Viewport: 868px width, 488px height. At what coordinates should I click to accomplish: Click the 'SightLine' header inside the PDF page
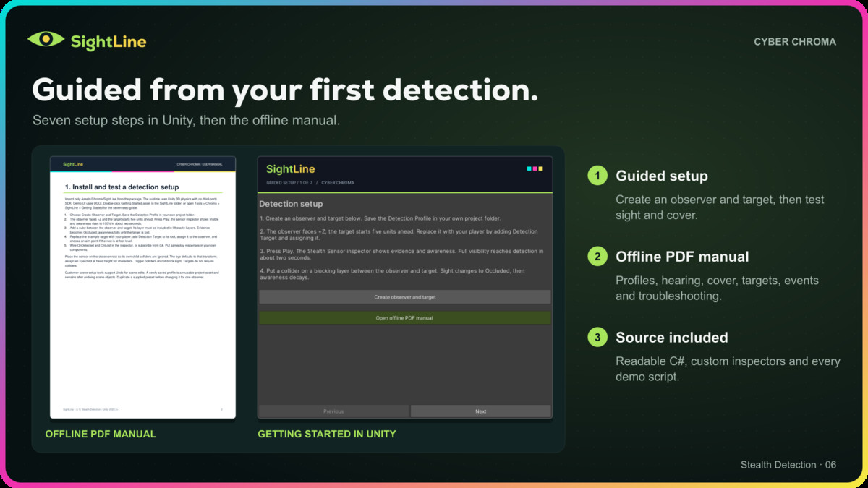73,164
